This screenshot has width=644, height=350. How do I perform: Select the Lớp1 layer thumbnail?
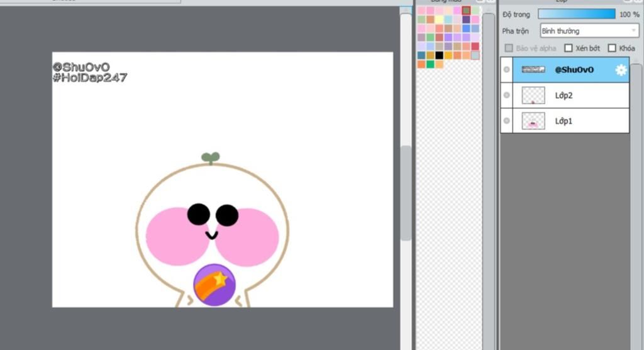(533, 121)
